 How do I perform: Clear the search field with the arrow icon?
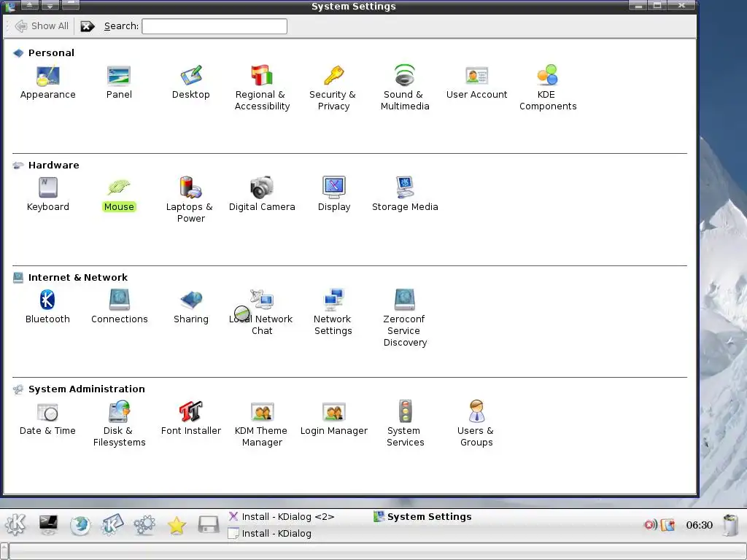[88, 26]
